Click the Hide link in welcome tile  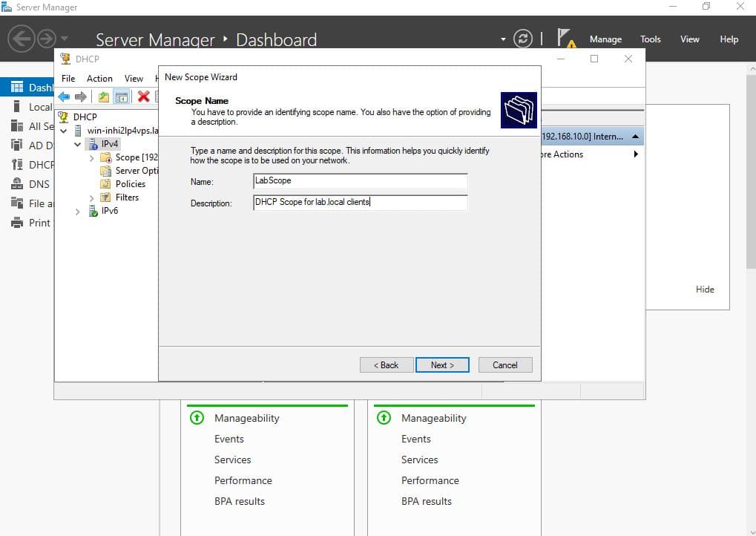pyautogui.click(x=705, y=290)
